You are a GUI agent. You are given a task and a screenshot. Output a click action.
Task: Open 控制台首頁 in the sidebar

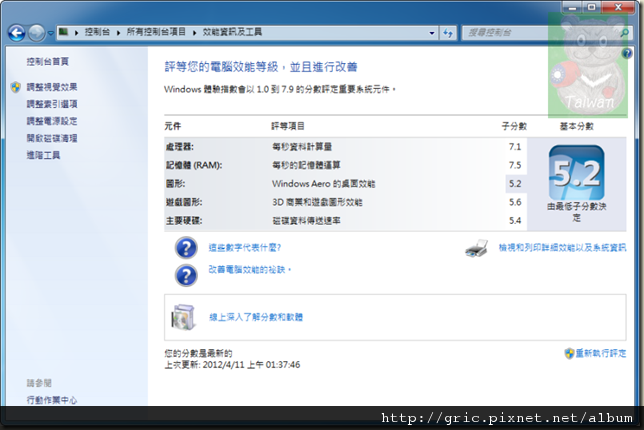pos(48,62)
